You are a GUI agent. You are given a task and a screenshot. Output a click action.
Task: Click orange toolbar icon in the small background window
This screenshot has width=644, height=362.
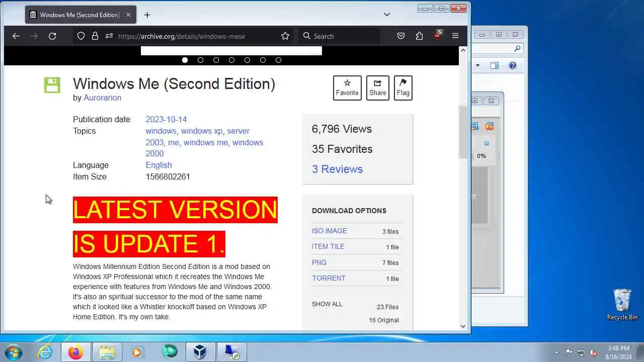click(489, 126)
